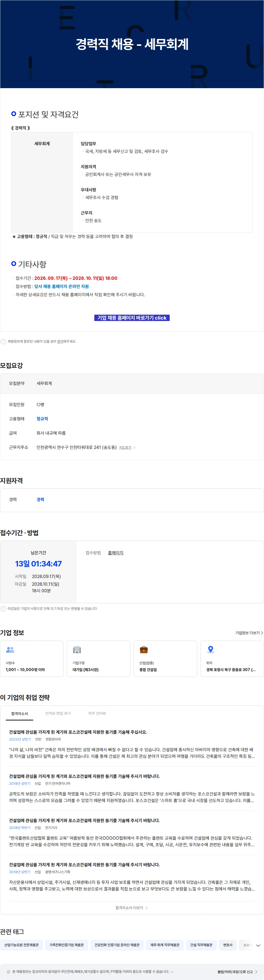Click the 대기업 (제3시장) company type card

click(x=98, y=659)
